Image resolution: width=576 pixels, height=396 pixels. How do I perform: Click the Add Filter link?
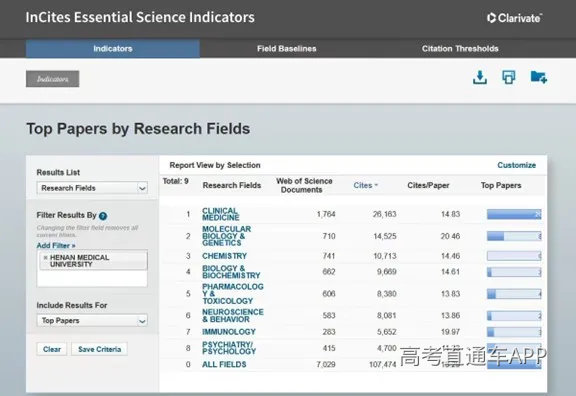coord(56,245)
